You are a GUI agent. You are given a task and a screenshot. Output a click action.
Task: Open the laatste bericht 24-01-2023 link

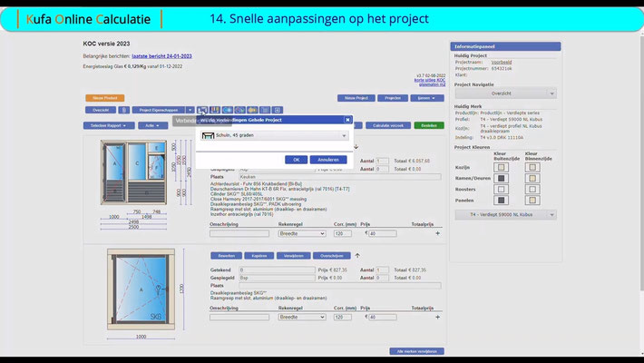pos(161,56)
